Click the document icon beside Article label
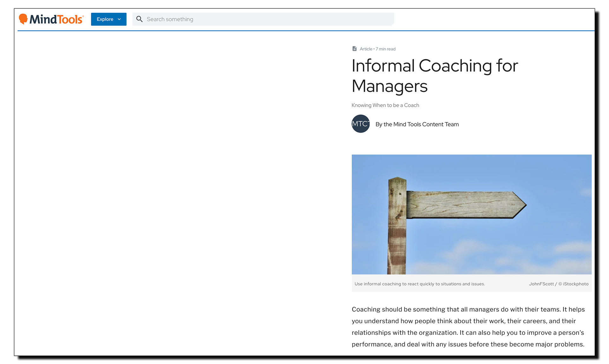 pos(354,49)
